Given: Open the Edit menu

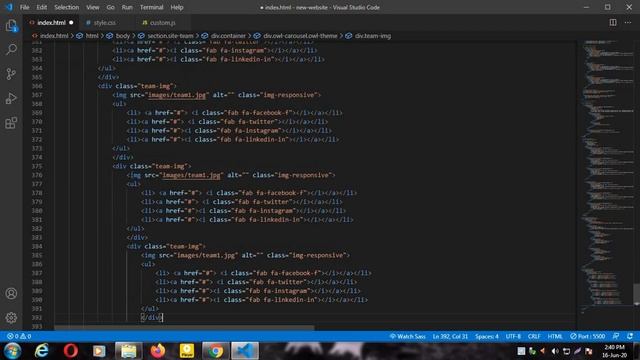Looking at the screenshot, I should (x=42, y=7).
